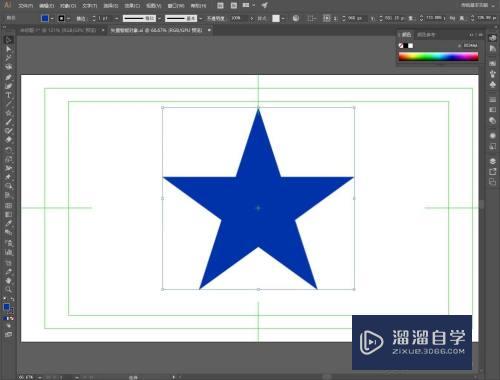Select the Width tool
Screen dimensions: 500x380
9,168
